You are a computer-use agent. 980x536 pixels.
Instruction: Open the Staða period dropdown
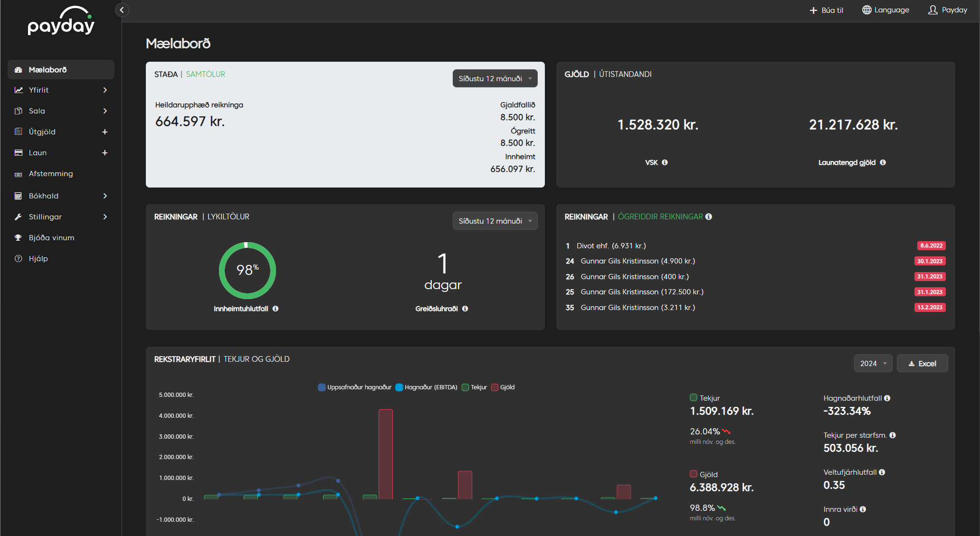point(495,78)
